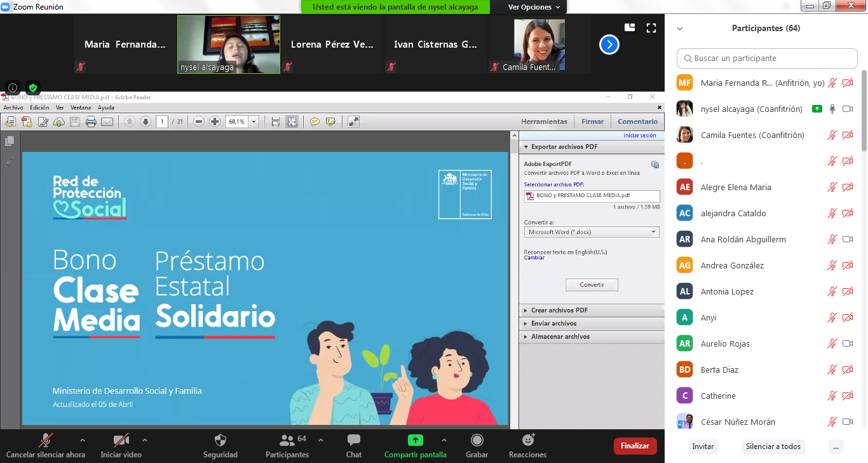The image size is (868, 463).
Task: Open Ventana menu in Adobe Reader
Action: 81,107
